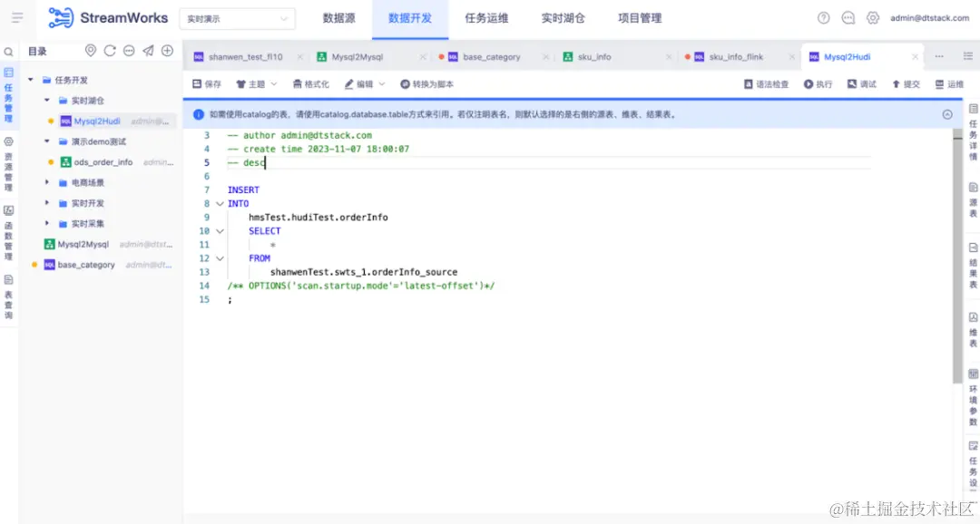This screenshot has width=980, height=524.
Task: Switch to sku_info editor tab
Action: click(593, 57)
